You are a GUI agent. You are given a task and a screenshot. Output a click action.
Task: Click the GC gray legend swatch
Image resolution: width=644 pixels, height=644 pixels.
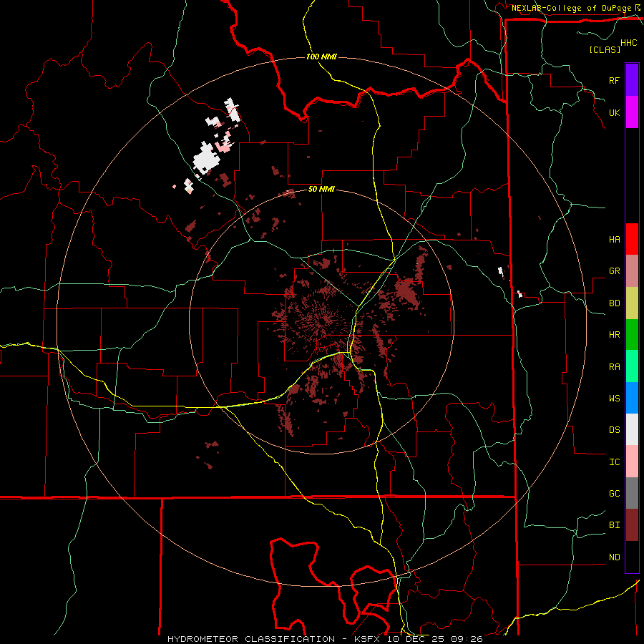pyautogui.click(x=632, y=493)
